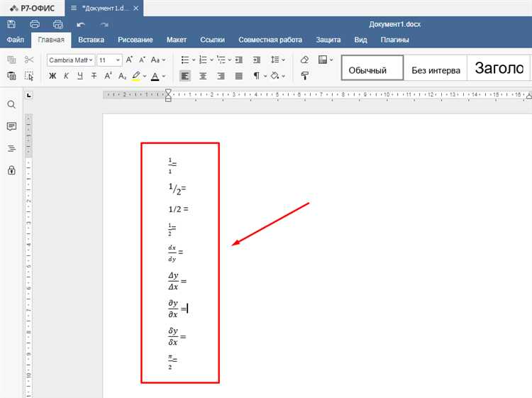Switch to the Вставка tab
Viewport: 532px width, 398px height.
(x=91, y=40)
